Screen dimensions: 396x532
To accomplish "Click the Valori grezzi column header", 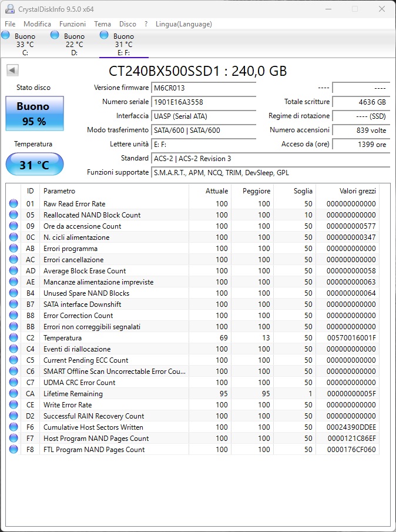I will (x=348, y=191).
